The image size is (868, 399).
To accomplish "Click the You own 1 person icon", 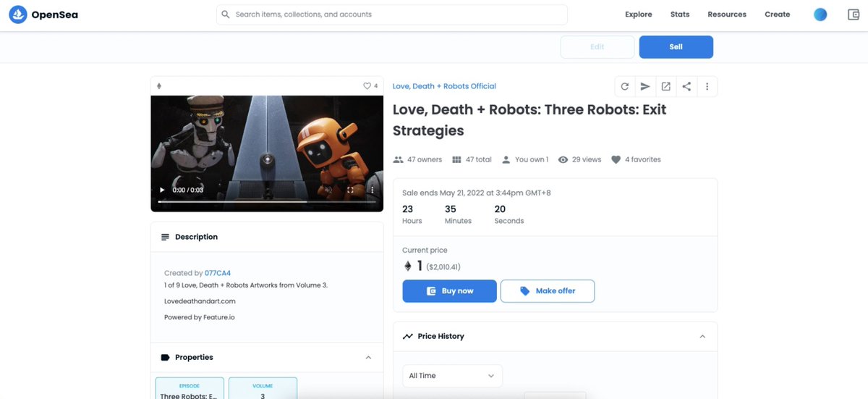I will [x=506, y=159].
